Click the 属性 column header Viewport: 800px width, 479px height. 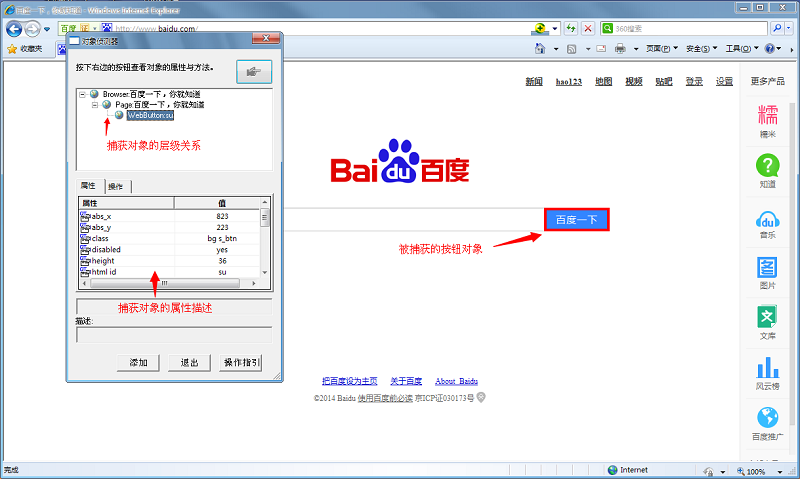(x=126, y=203)
